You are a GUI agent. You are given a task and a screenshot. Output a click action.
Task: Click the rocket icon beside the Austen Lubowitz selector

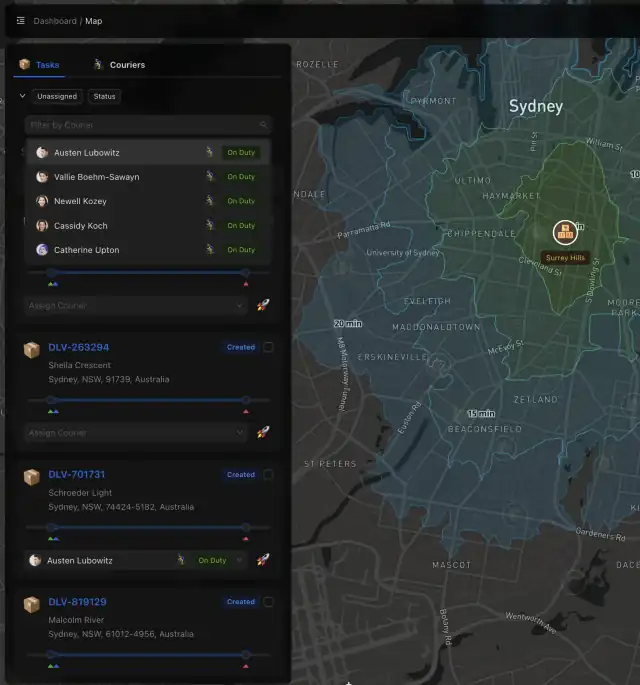pos(263,560)
